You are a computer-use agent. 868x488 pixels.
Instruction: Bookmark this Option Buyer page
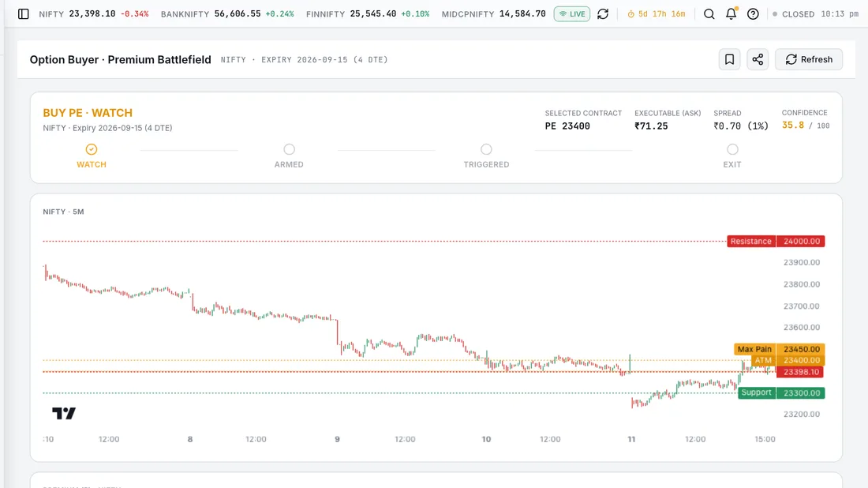(730, 59)
